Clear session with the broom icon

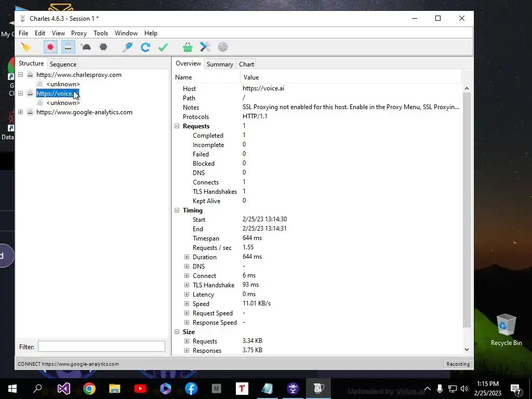pyautogui.click(x=25, y=47)
